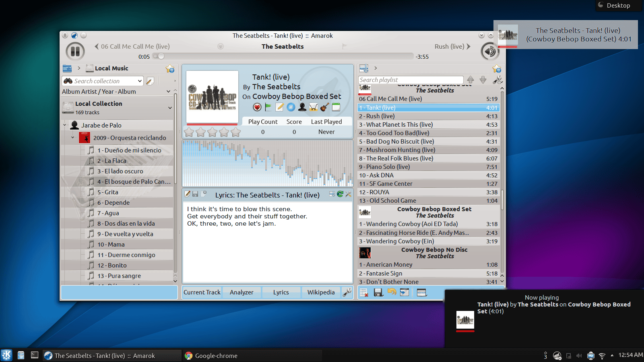The width and height of the screenshot is (644, 362).
Task: Edit lyrics with the pencil icon in Lyrics applet
Action: pos(187,194)
